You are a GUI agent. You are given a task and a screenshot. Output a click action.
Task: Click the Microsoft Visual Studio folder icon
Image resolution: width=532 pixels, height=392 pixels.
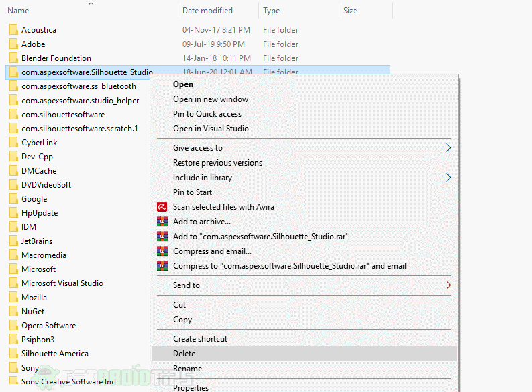(13, 283)
